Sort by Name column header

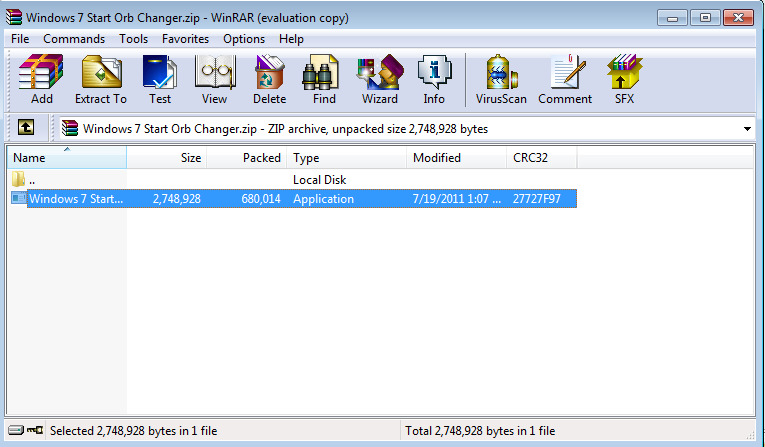67,158
